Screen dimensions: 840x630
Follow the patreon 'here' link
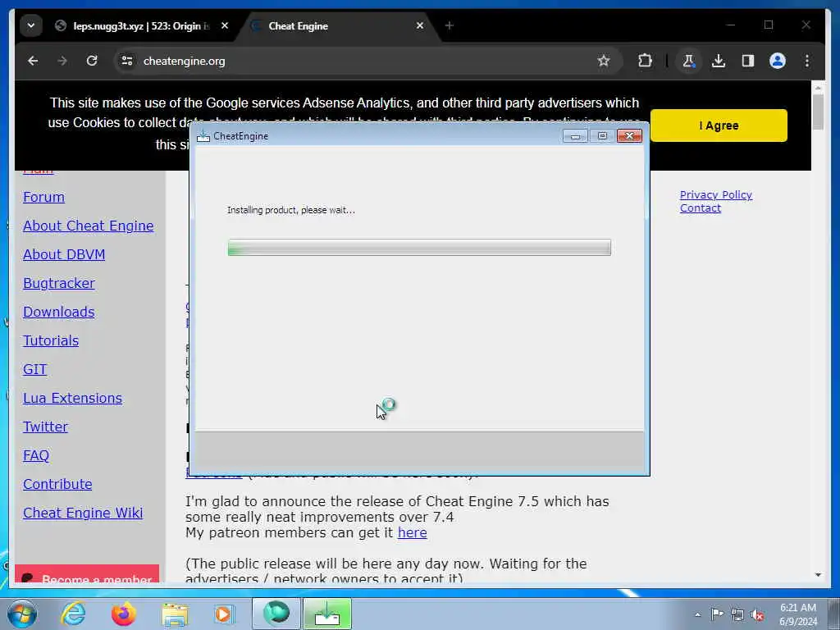coord(412,532)
